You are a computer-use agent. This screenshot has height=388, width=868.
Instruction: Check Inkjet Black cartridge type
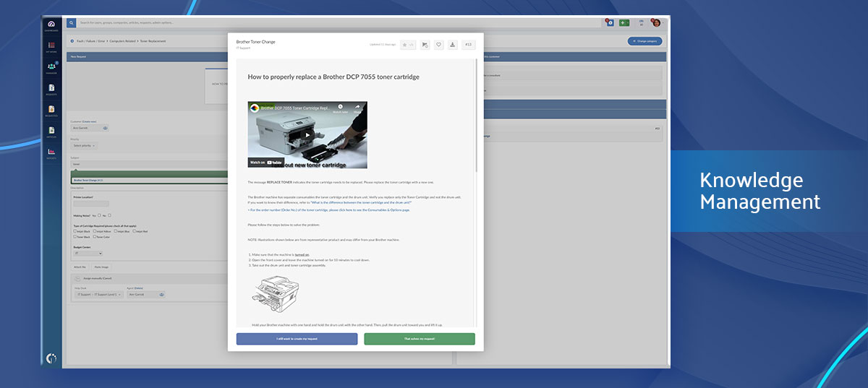tap(75, 231)
